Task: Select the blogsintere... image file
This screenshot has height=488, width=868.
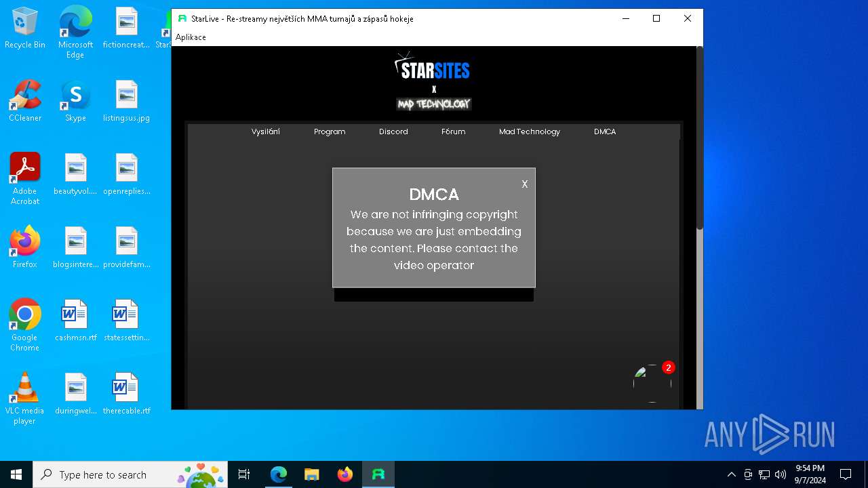Action: (x=75, y=247)
